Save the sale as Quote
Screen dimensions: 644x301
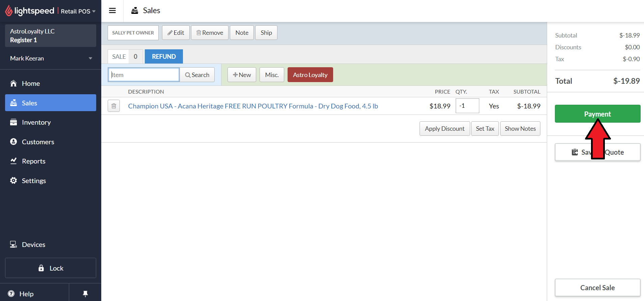(597, 152)
